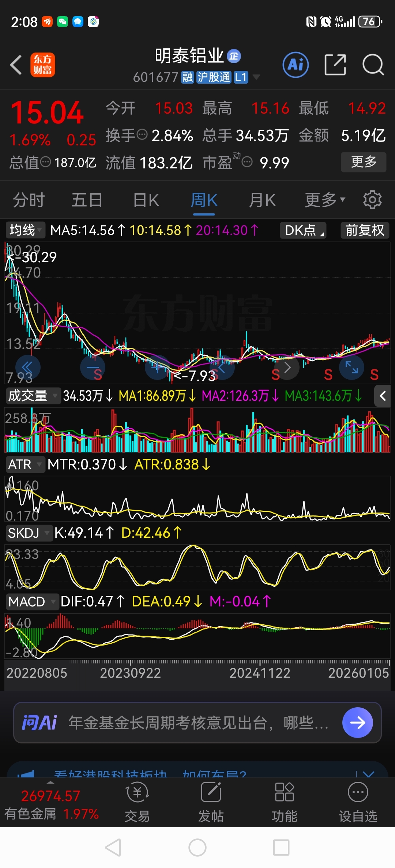Open the 功能 functions grid icon
This screenshot has width=395, height=868.
284,802
